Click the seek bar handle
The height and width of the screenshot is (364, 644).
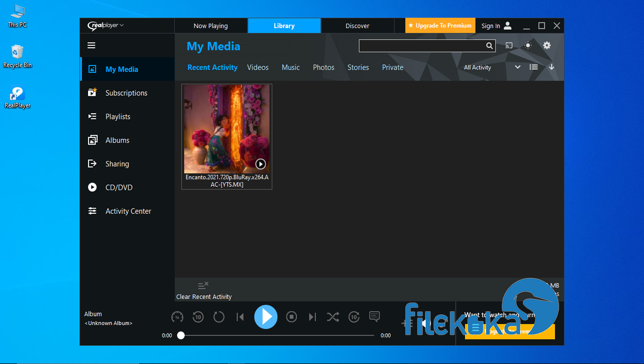[x=181, y=336]
